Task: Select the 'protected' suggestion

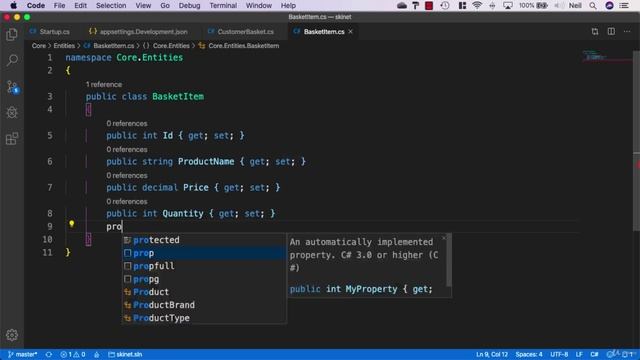Action: [x=204, y=240]
